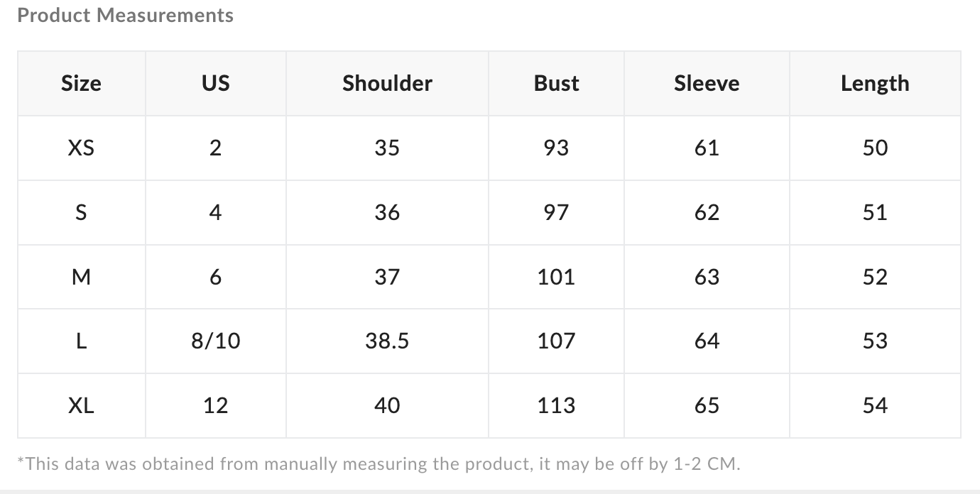Select the Sleeve column header

[x=707, y=84]
